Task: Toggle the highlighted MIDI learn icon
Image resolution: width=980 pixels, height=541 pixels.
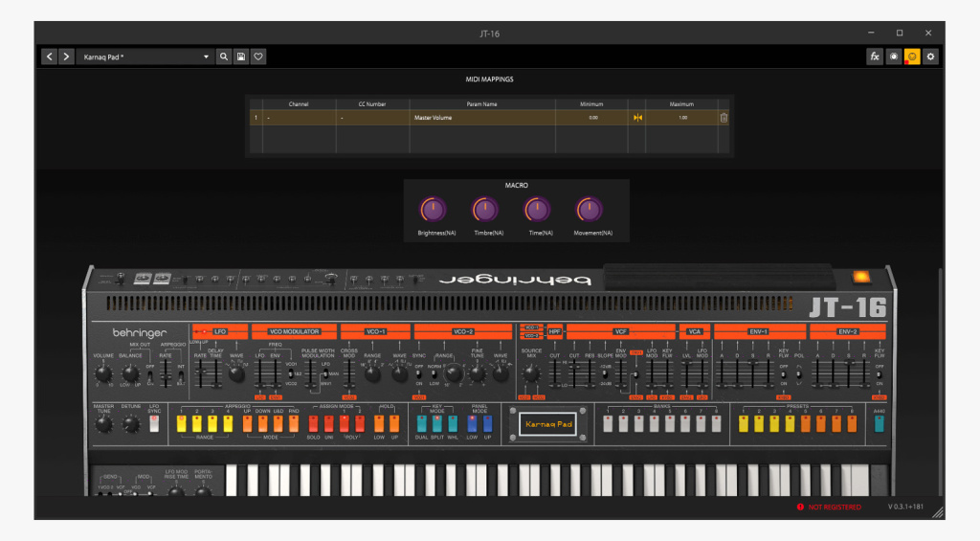Action: pos(912,56)
